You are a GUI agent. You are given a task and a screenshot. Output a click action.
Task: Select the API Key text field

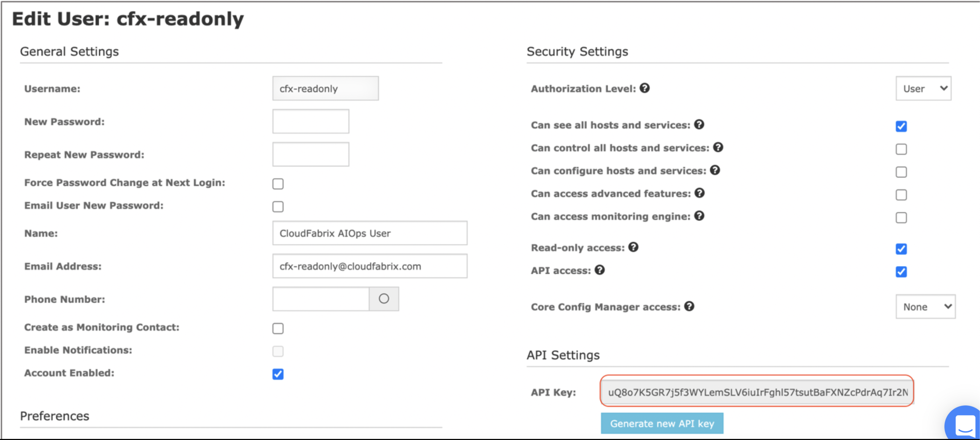(757, 392)
